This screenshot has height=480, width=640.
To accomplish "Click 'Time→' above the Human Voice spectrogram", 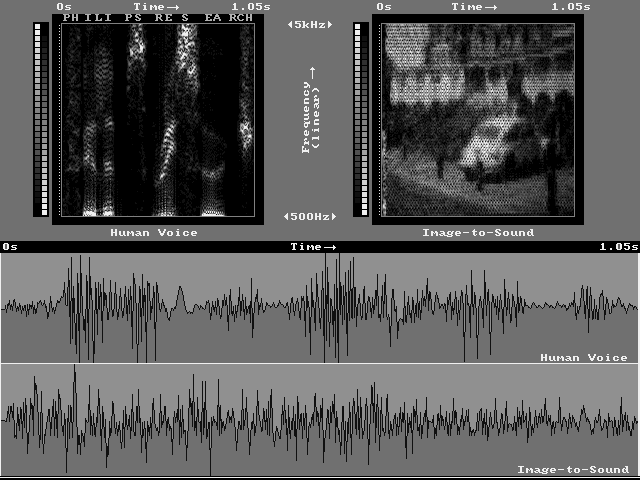I will point(156,7).
